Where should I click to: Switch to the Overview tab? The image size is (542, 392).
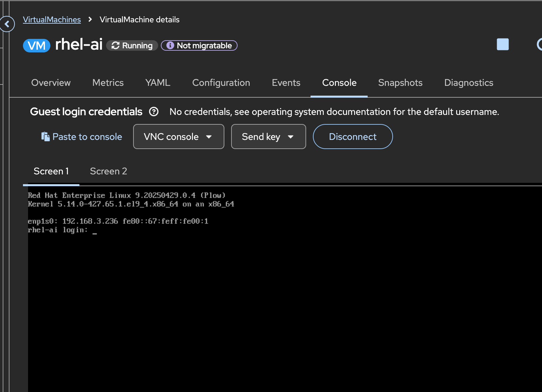click(x=51, y=83)
